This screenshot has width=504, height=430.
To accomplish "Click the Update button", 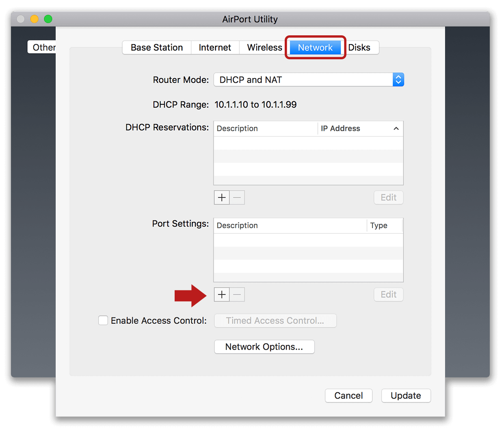I will click(x=406, y=395).
